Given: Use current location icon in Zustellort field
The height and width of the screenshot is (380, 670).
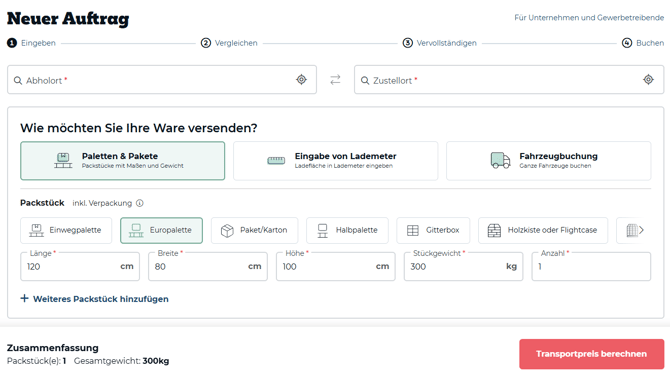Looking at the screenshot, I should (648, 80).
